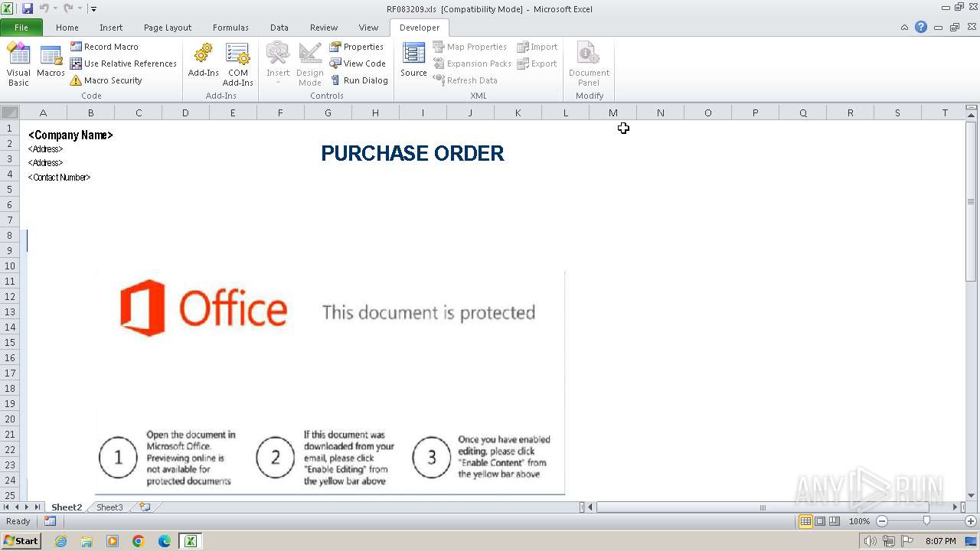
Task: Open the XML Source pane
Action: pos(413,61)
